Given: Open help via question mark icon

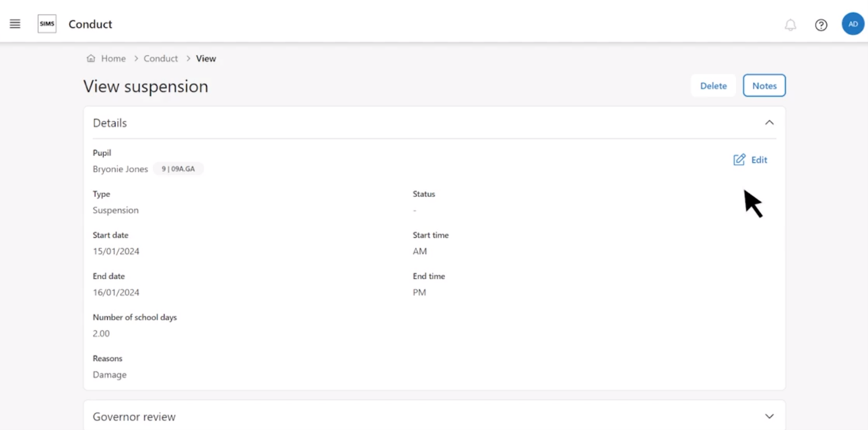Looking at the screenshot, I should pos(821,25).
